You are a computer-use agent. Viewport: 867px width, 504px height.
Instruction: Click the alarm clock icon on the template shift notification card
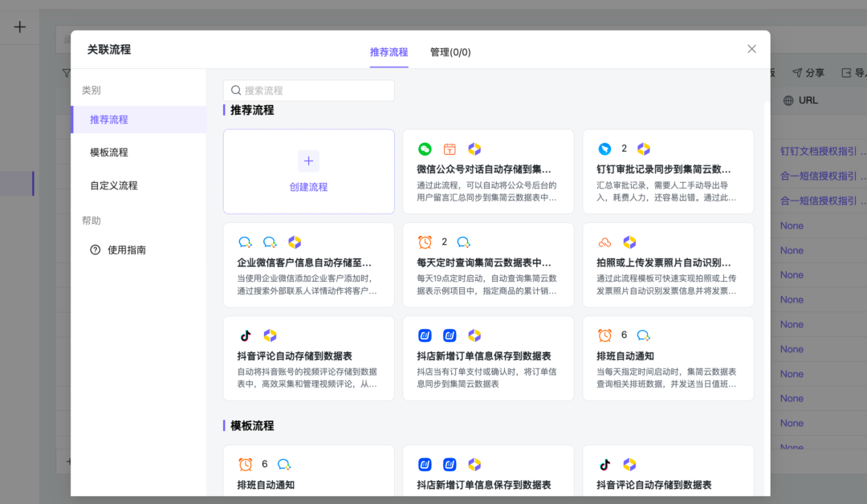246,464
